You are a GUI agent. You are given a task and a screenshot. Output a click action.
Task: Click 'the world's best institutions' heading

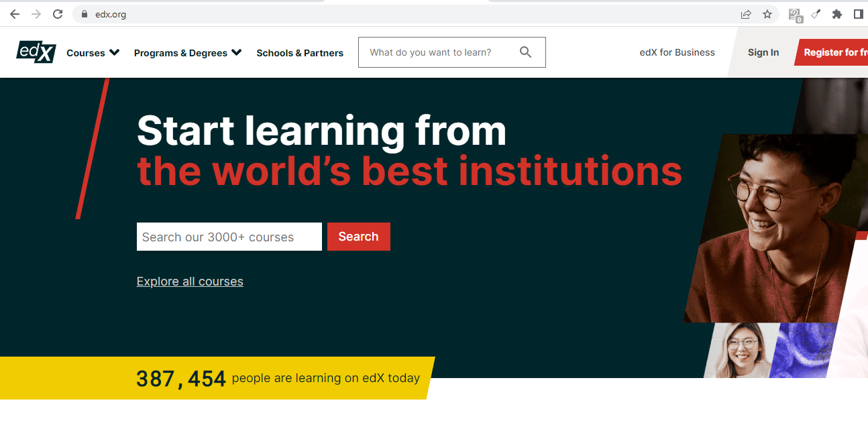409,171
